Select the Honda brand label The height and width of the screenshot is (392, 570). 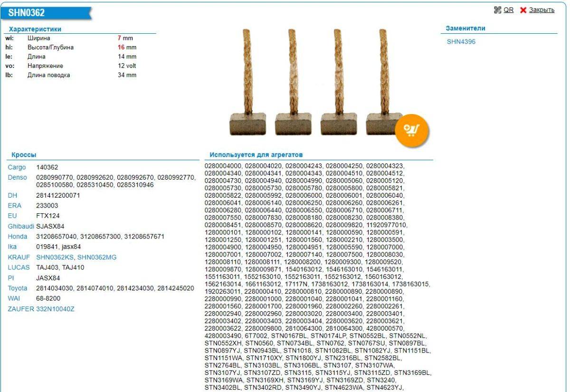coord(18,237)
